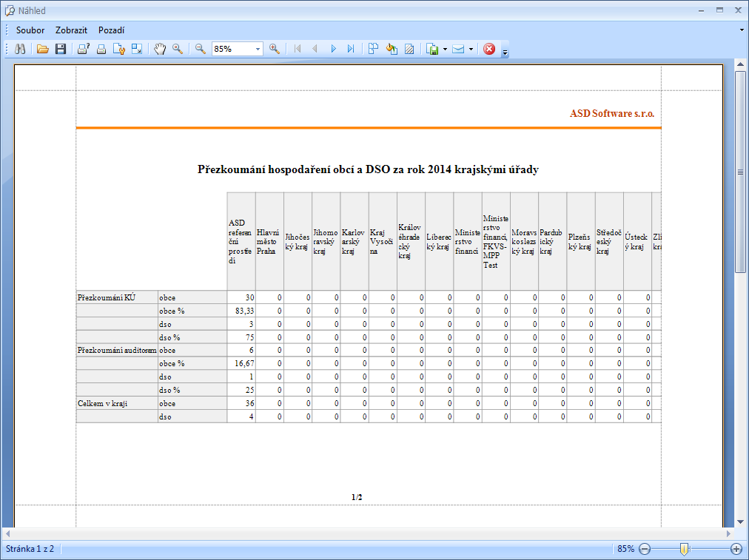The image size is (749, 560).
Task: Click the Jihočeský kraj column header
Action: tap(298, 242)
